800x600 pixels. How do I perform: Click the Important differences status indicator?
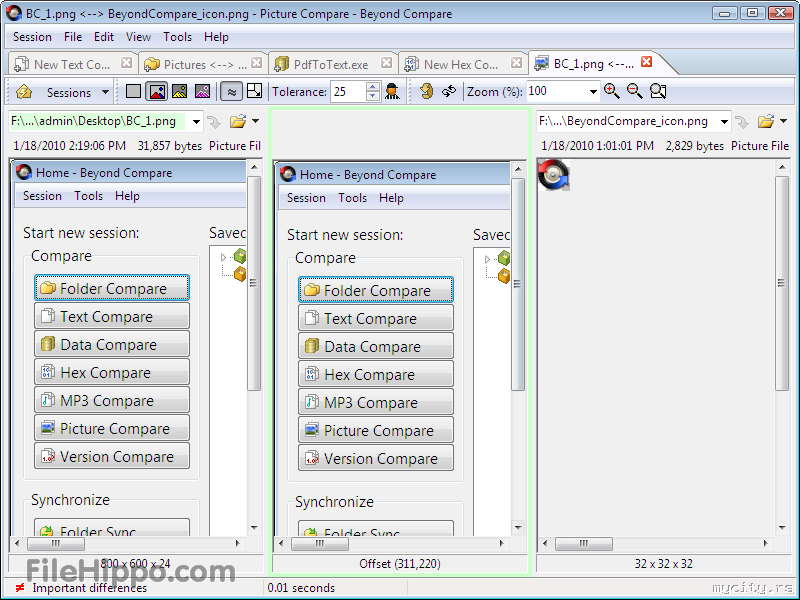click(82, 588)
